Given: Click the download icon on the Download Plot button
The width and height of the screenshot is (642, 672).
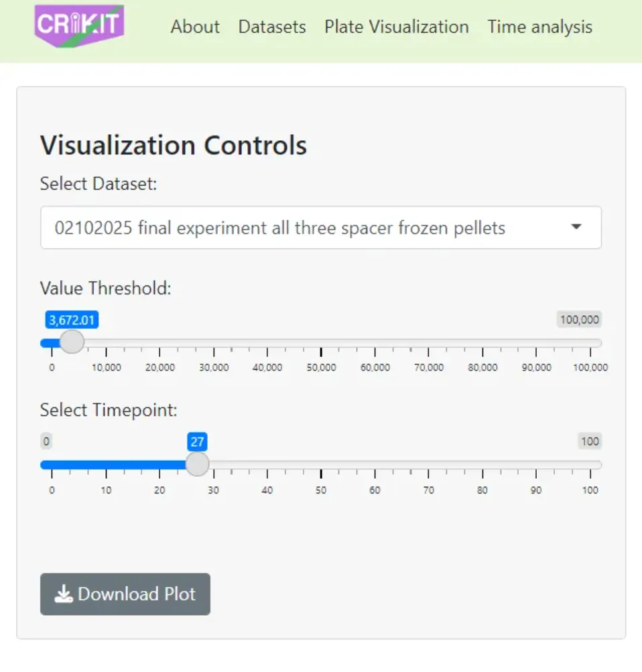Looking at the screenshot, I should click(64, 594).
